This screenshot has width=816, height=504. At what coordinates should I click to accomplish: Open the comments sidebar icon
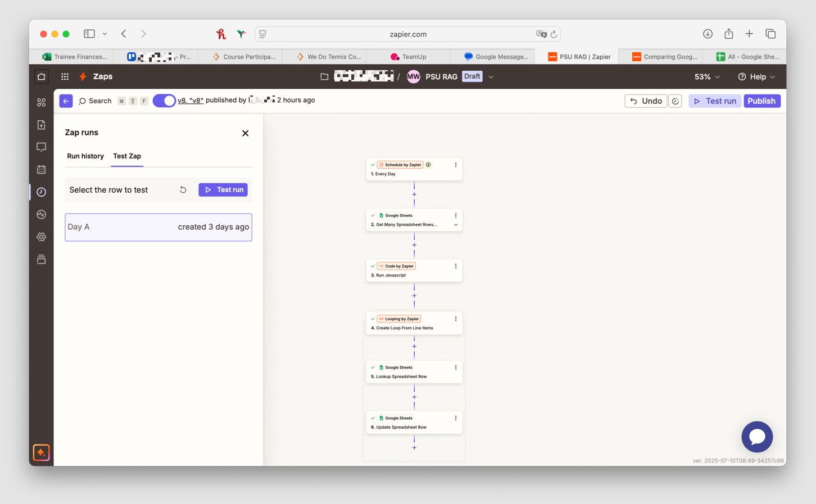(x=41, y=147)
